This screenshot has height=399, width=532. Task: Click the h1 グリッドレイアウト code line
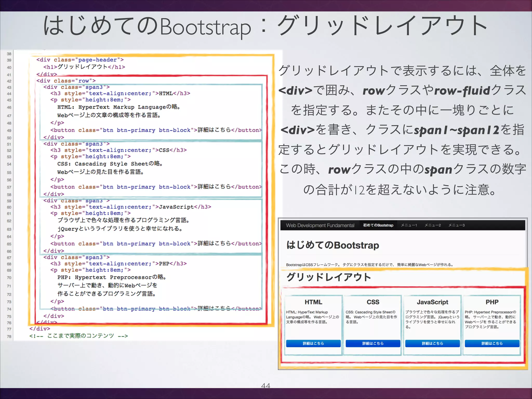click(84, 67)
